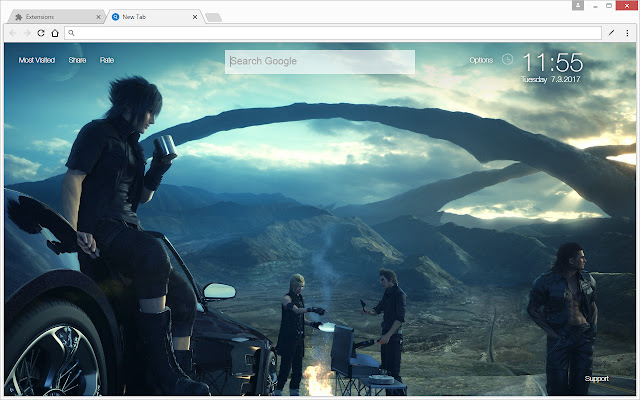
Task: Open the Support link
Action: point(596,378)
